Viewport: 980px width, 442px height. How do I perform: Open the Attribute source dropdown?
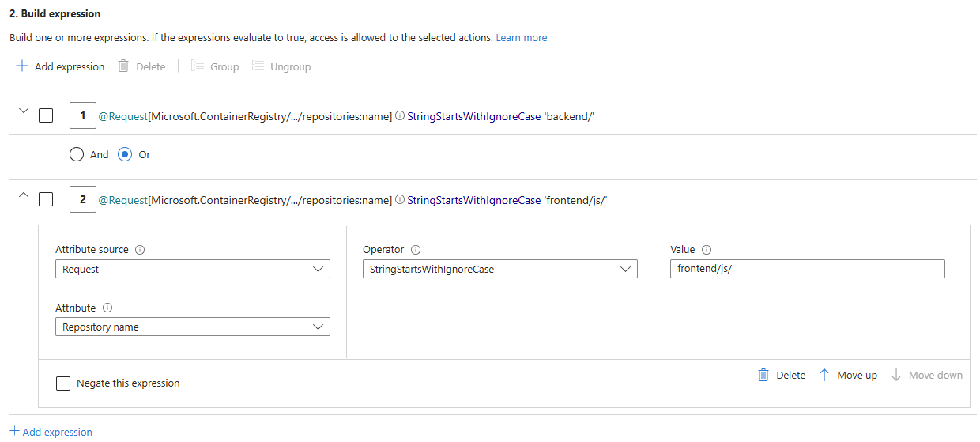click(192, 270)
